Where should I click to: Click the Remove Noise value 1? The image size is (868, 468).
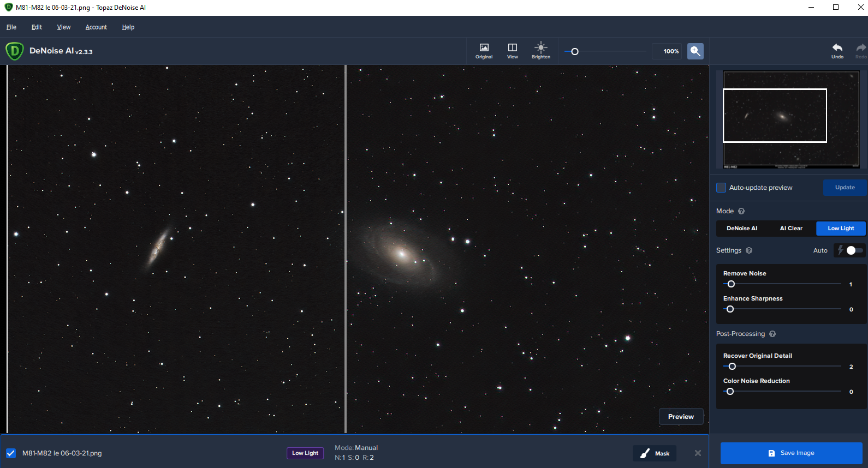(x=851, y=284)
